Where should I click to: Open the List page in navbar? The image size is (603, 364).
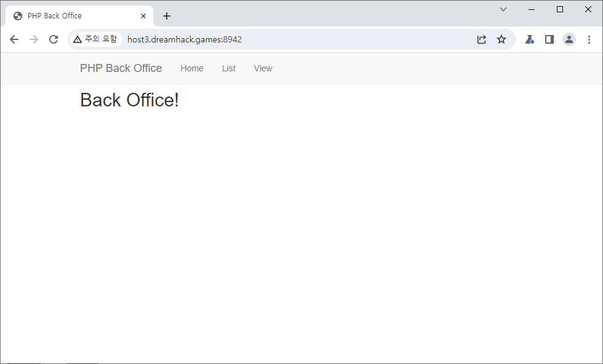coord(229,68)
